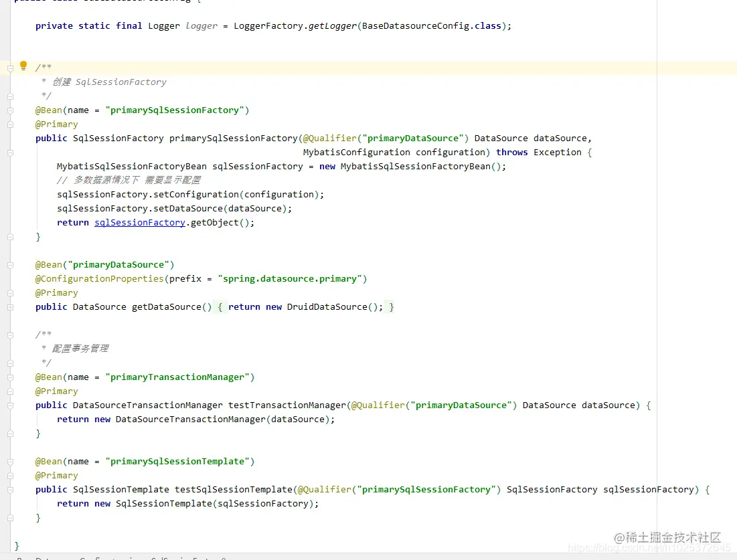
Task: Click 'new DataSourceTransactionManager(dataSource)' return expression
Action: (212, 419)
